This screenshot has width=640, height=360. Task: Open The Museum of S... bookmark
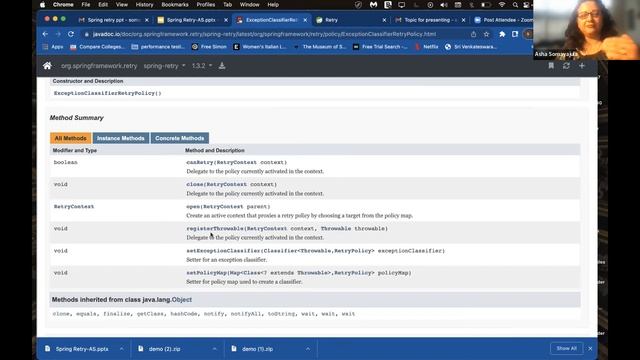pyautogui.click(x=320, y=47)
